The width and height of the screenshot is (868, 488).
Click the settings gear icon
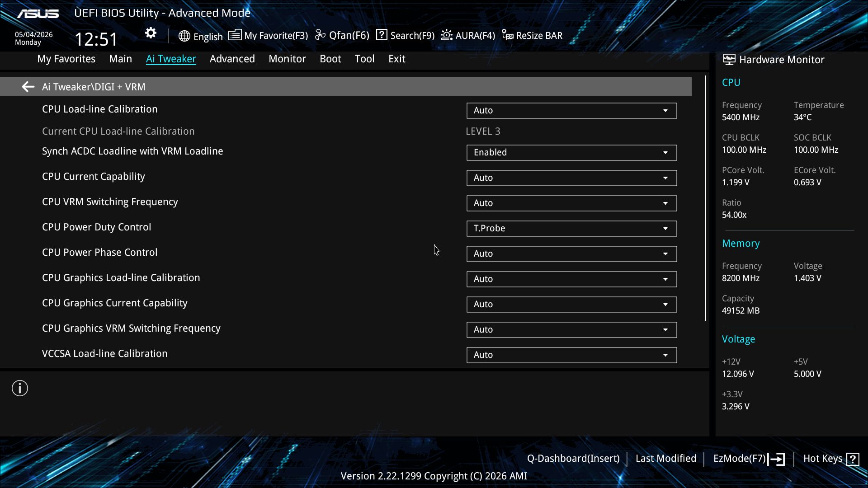pyautogui.click(x=151, y=33)
